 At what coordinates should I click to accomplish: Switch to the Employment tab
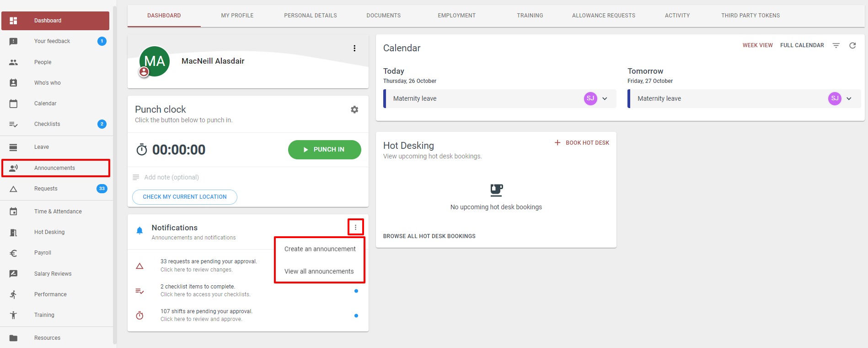click(457, 16)
